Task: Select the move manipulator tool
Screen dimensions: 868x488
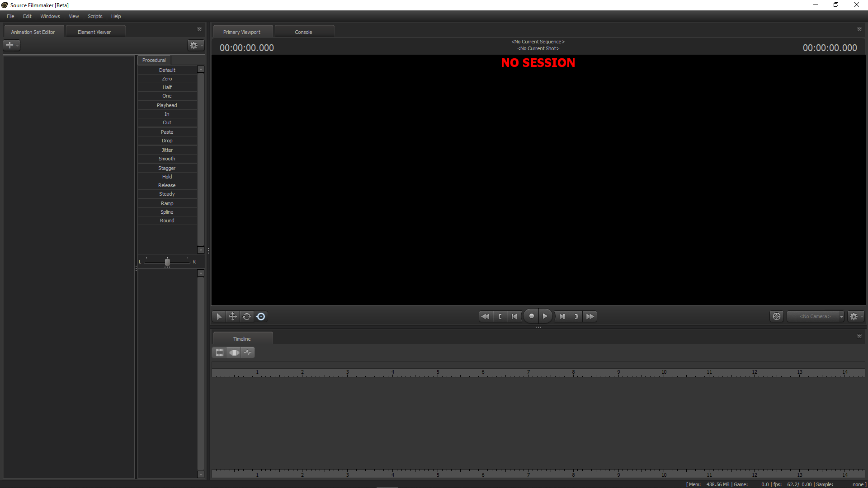Action: tap(233, 316)
